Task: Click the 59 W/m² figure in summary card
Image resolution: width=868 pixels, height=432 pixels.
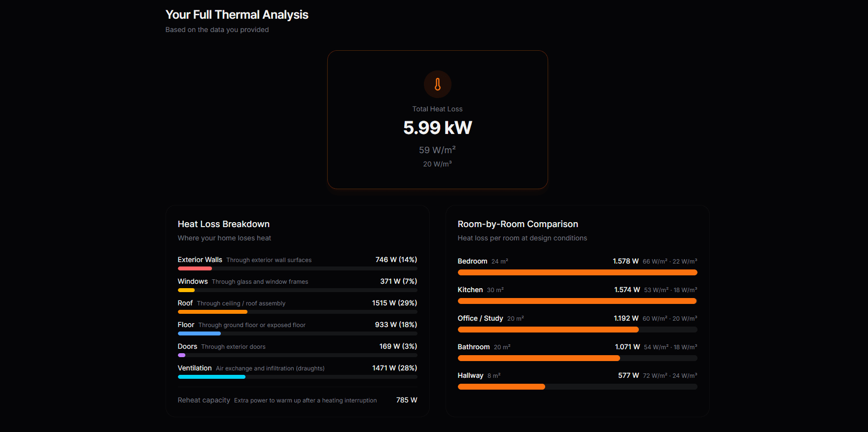Action: tap(437, 150)
